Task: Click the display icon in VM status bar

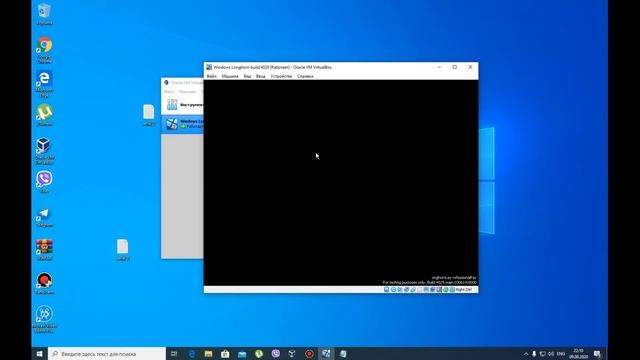Action: (426, 289)
